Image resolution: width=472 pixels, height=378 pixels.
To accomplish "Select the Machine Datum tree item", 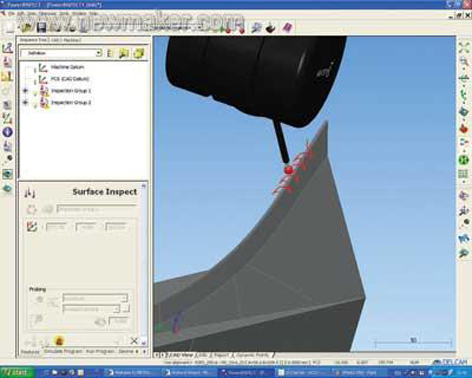I will (67, 67).
